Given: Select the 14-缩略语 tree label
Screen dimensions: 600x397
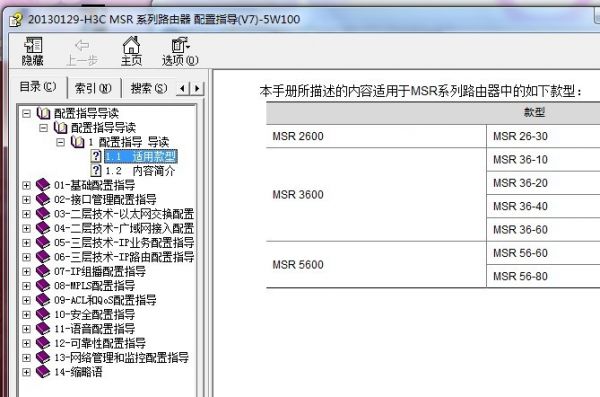Looking at the screenshot, I should [x=78, y=372].
